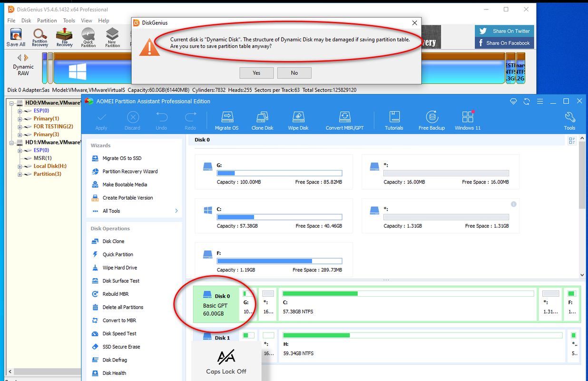Click New Partition icon in DiskGenius

pos(112,37)
